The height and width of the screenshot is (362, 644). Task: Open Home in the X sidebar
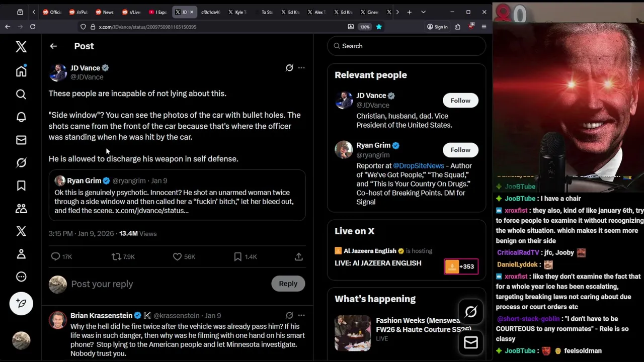[x=21, y=71]
